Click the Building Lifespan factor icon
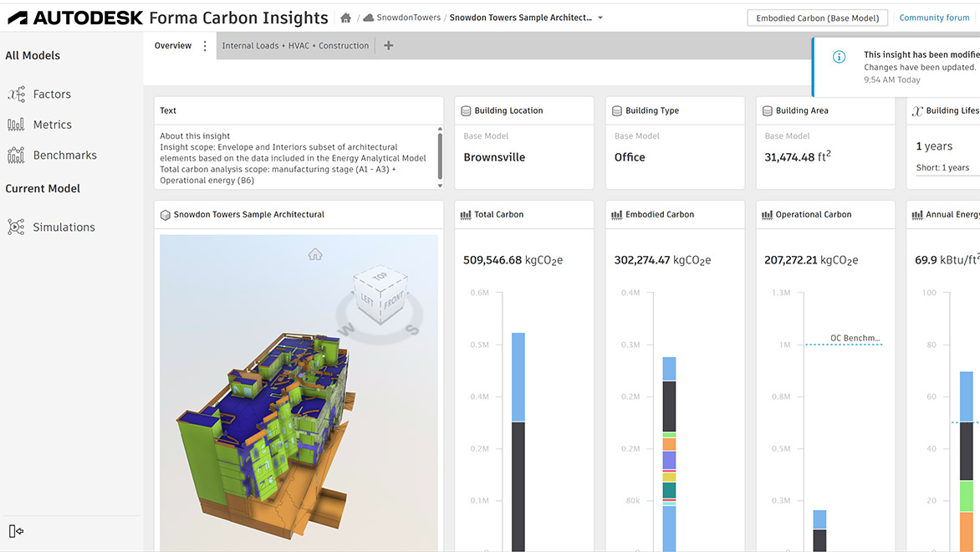Viewport: 980px width, 552px height. (x=917, y=110)
